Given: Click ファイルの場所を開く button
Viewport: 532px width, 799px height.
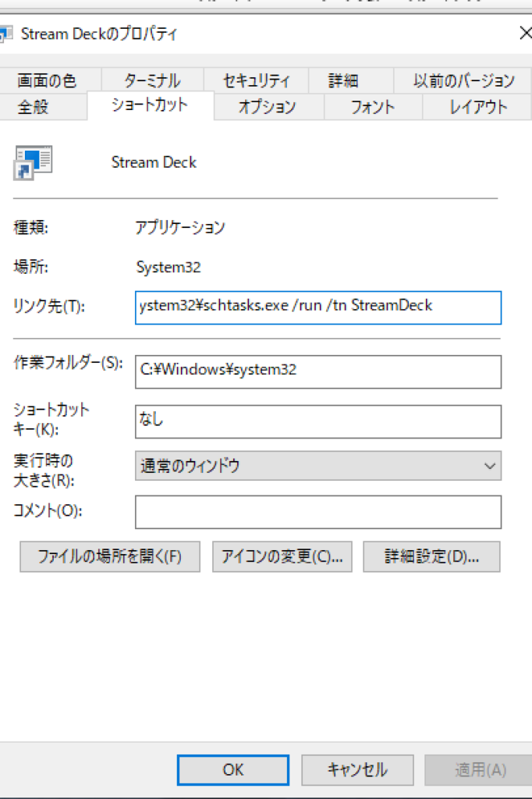Looking at the screenshot, I should coord(109,556).
